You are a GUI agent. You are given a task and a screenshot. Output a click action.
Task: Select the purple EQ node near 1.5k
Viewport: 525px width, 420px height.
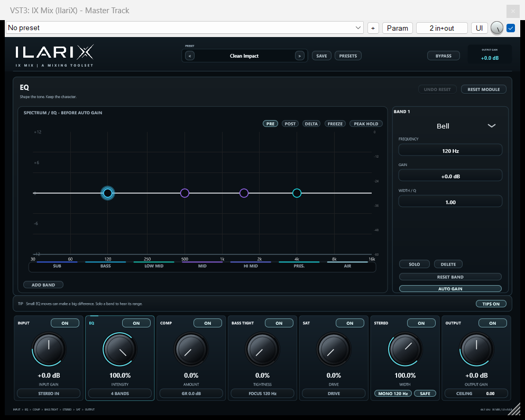pos(244,193)
